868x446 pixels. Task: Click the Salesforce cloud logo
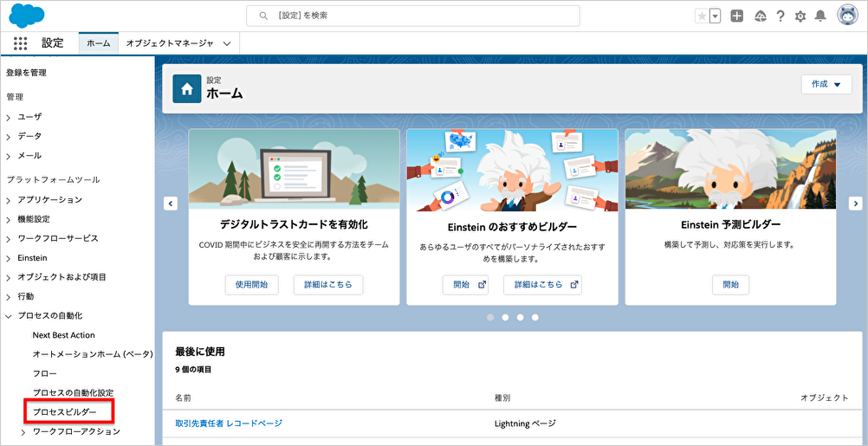[x=27, y=16]
